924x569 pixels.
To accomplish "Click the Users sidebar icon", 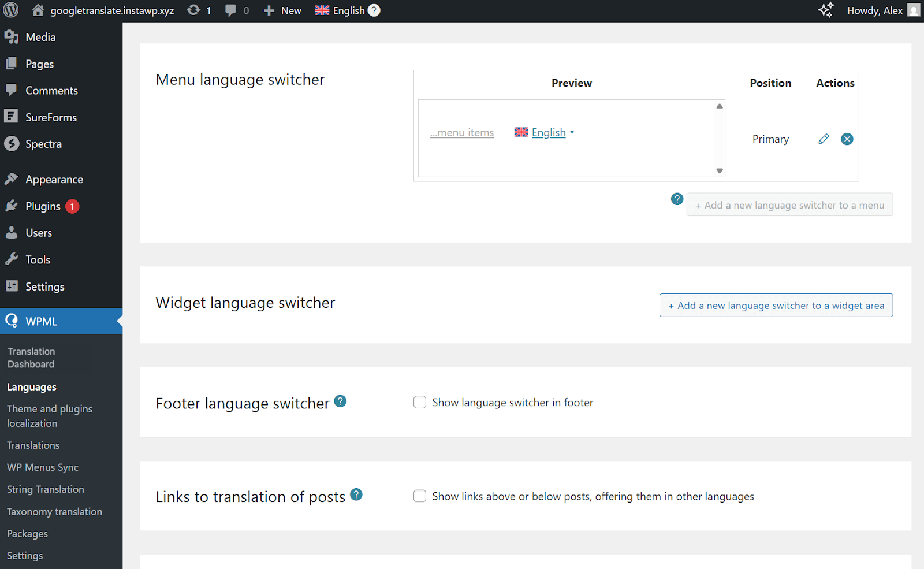I will click(x=12, y=232).
